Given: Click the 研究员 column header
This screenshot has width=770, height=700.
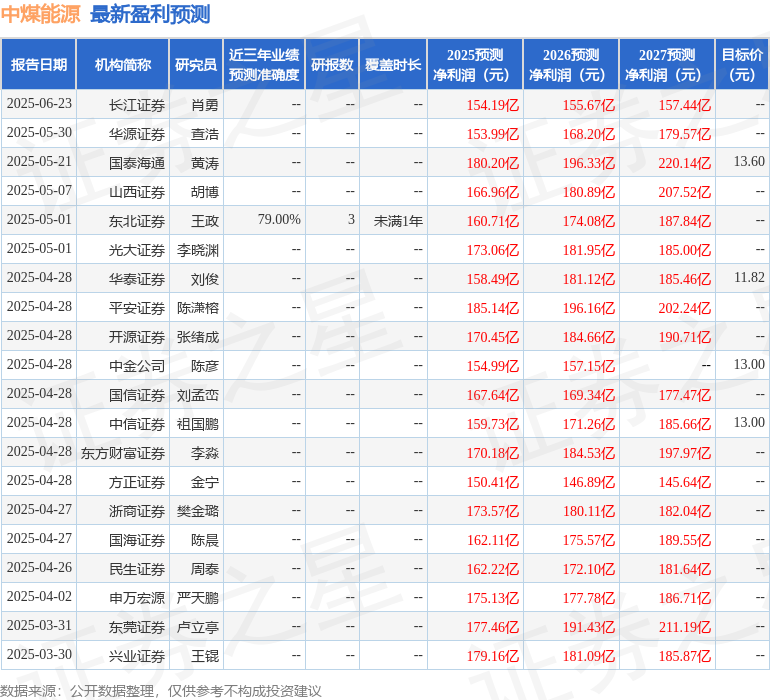Looking at the screenshot, I should pos(196,64).
